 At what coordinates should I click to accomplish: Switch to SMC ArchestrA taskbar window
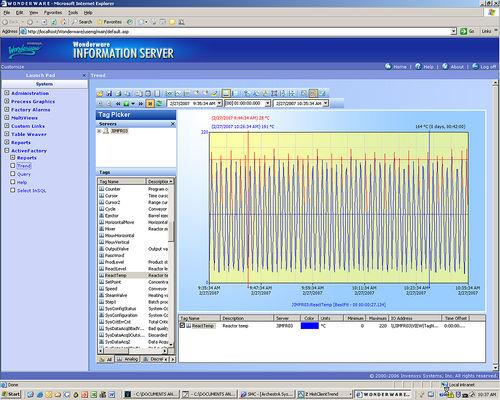point(267,394)
